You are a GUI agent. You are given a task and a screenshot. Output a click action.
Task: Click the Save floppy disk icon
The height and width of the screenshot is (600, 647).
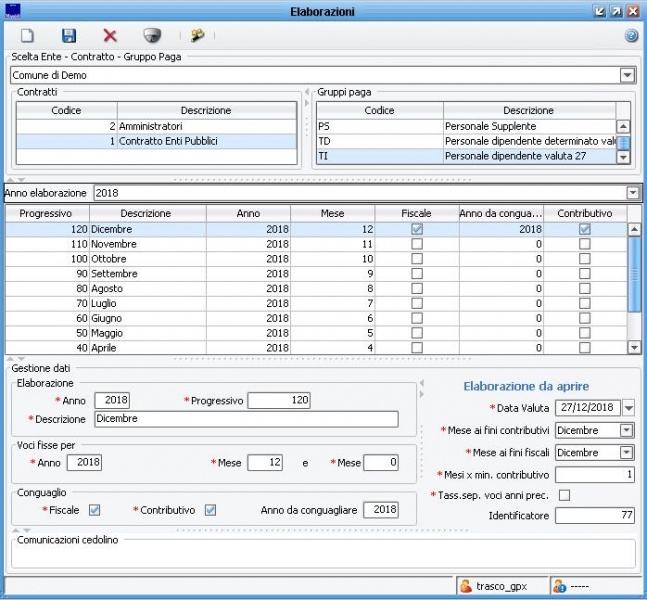pyautogui.click(x=69, y=36)
